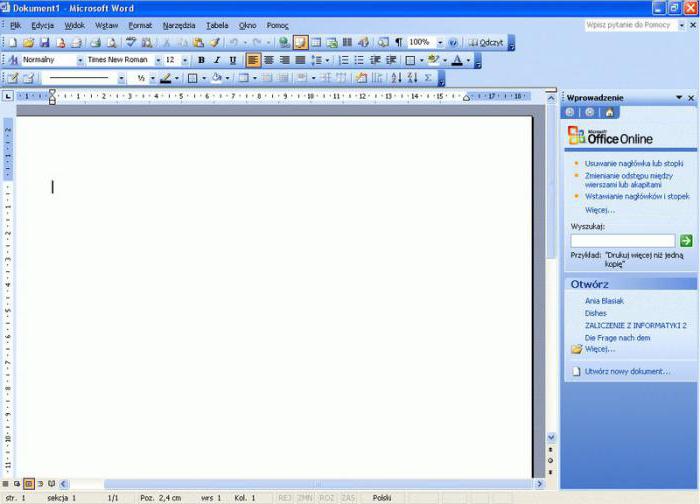
Task: Toggle center text alignment
Action: point(269,60)
